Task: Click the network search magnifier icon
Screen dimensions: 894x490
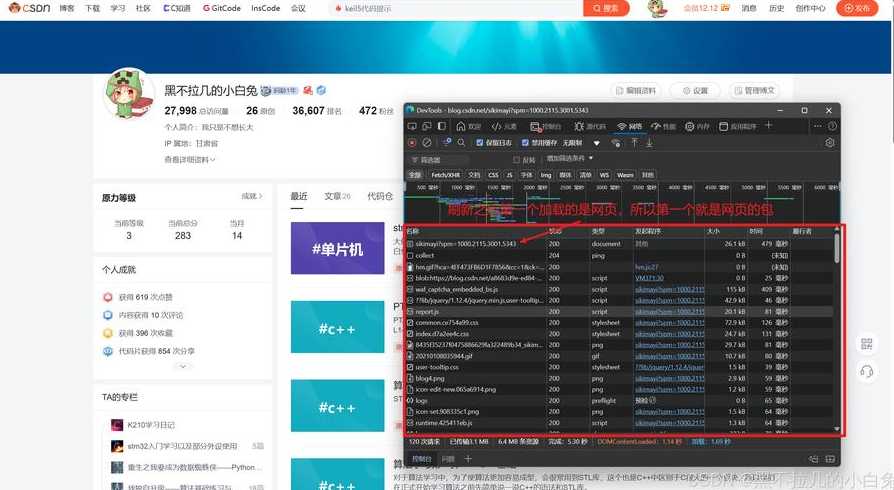Action: click(x=461, y=143)
